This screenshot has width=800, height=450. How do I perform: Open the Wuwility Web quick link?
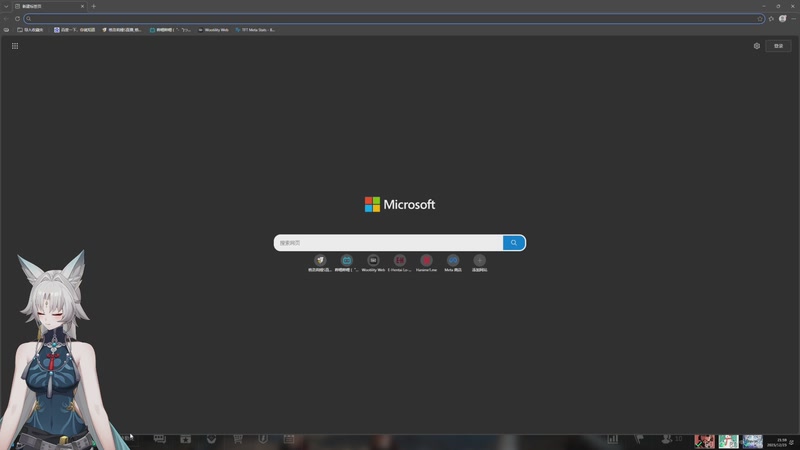(x=373, y=263)
